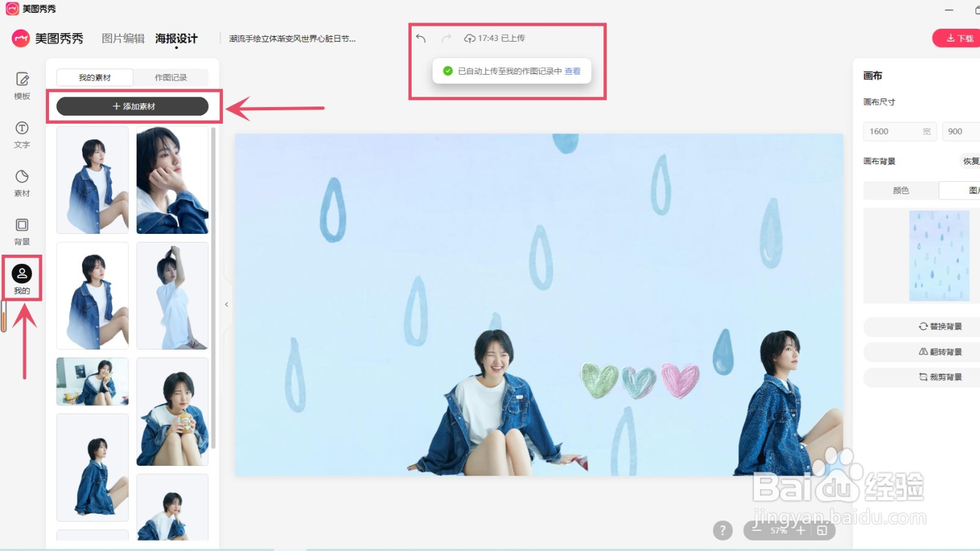Click the cloud upload status icon

coord(470,38)
